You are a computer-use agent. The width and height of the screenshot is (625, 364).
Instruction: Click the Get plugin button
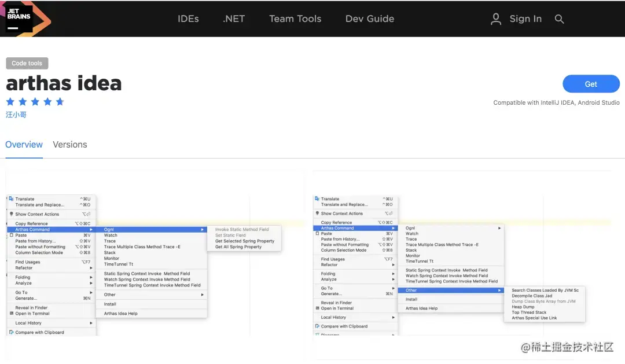tap(591, 84)
